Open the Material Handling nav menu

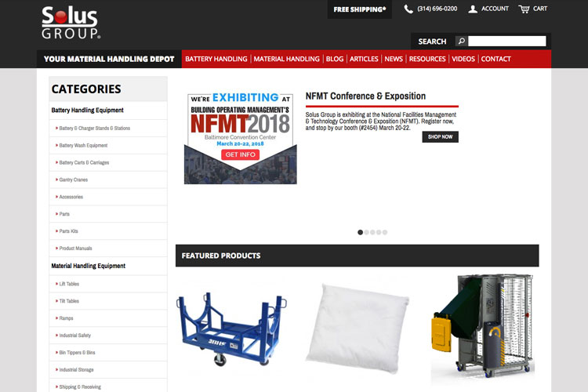click(286, 59)
